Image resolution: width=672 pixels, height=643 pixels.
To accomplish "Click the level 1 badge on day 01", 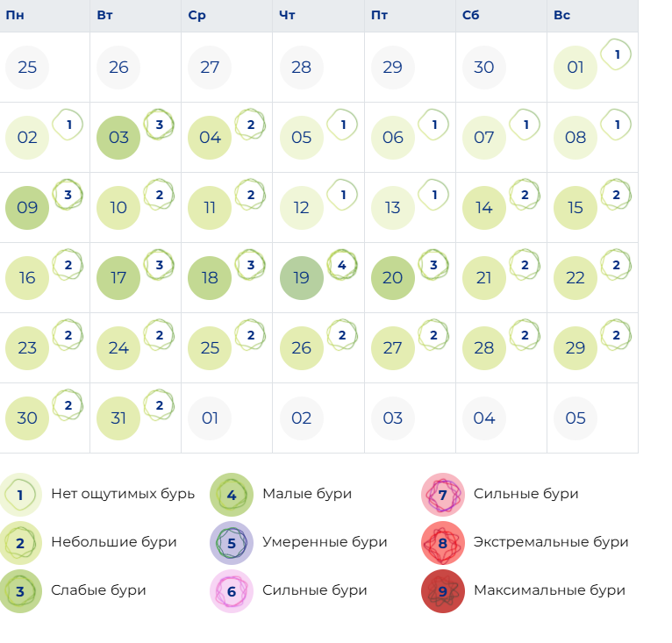I will tap(617, 54).
